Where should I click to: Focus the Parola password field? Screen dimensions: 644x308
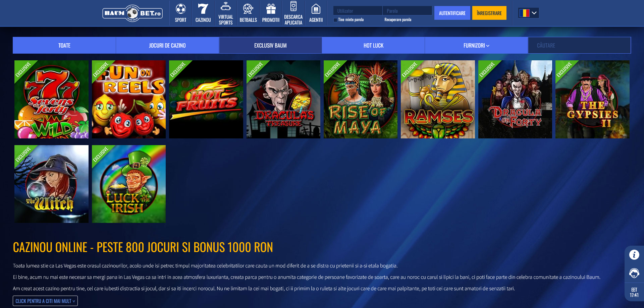[407, 11]
